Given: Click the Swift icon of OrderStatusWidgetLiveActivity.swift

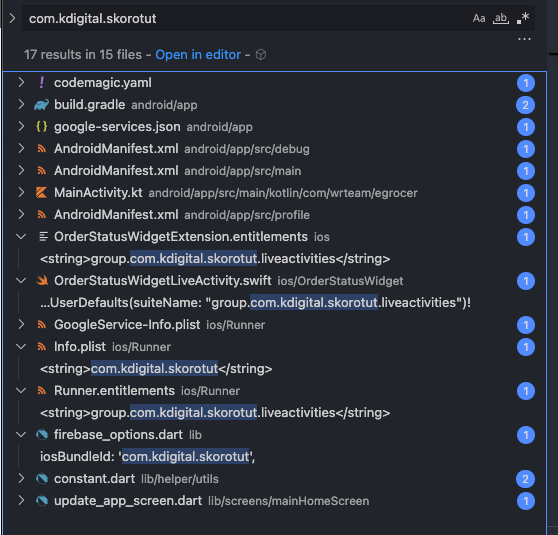Looking at the screenshot, I should tap(42, 281).
